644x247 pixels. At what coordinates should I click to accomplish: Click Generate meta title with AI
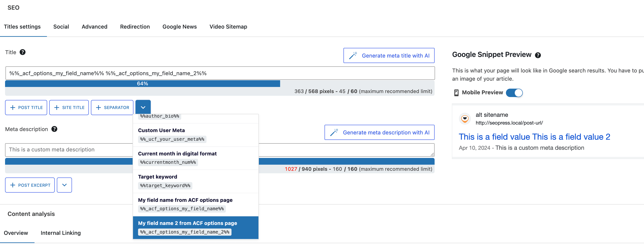[389, 55]
